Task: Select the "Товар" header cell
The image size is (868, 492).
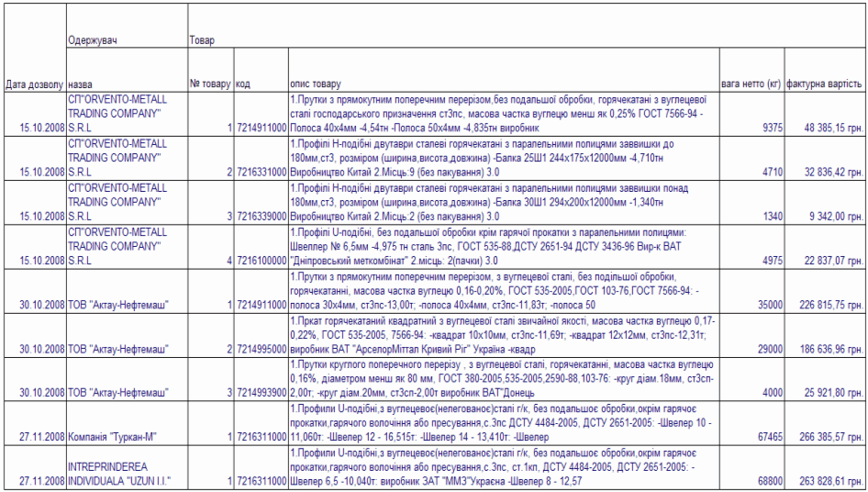Action: coord(201,40)
